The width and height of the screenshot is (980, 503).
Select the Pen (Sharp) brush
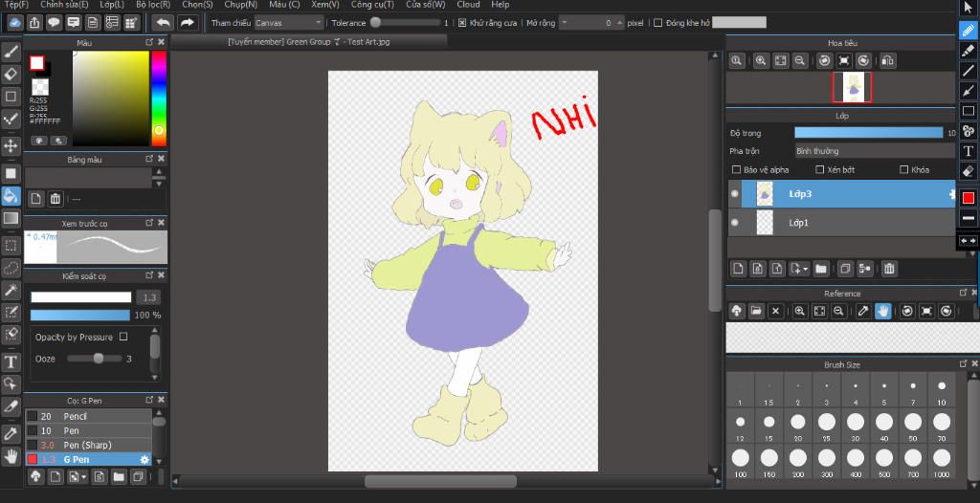88,445
